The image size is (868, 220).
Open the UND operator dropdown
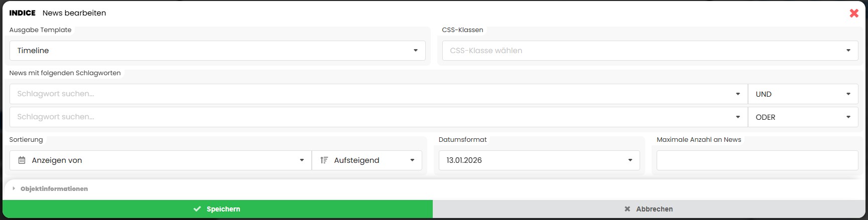[x=803, y=94]
